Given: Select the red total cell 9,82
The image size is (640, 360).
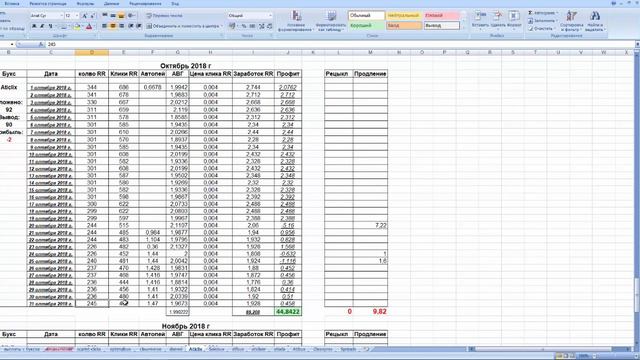Looking at the screenshot, I should (x=370, y=311).
